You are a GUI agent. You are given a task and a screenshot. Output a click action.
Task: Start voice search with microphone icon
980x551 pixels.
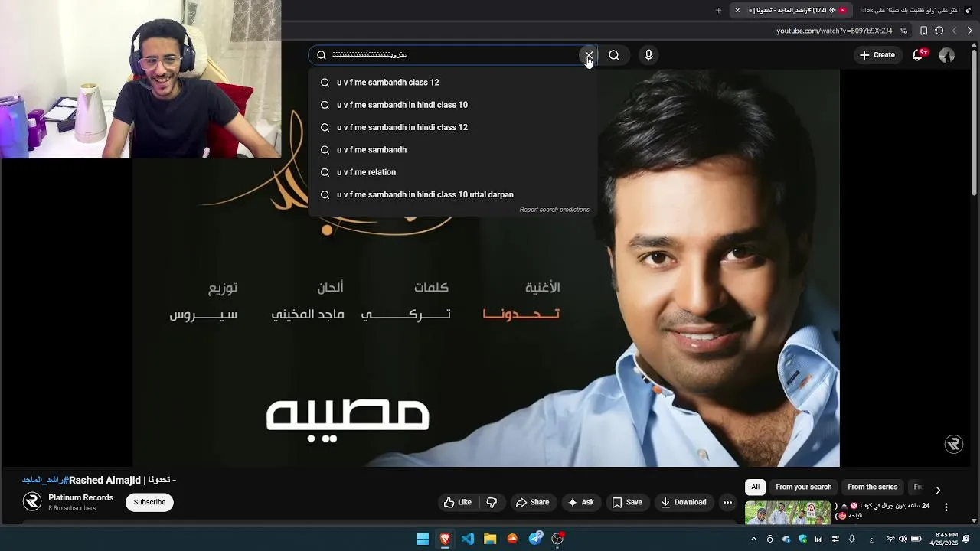(x=648, y=55)
